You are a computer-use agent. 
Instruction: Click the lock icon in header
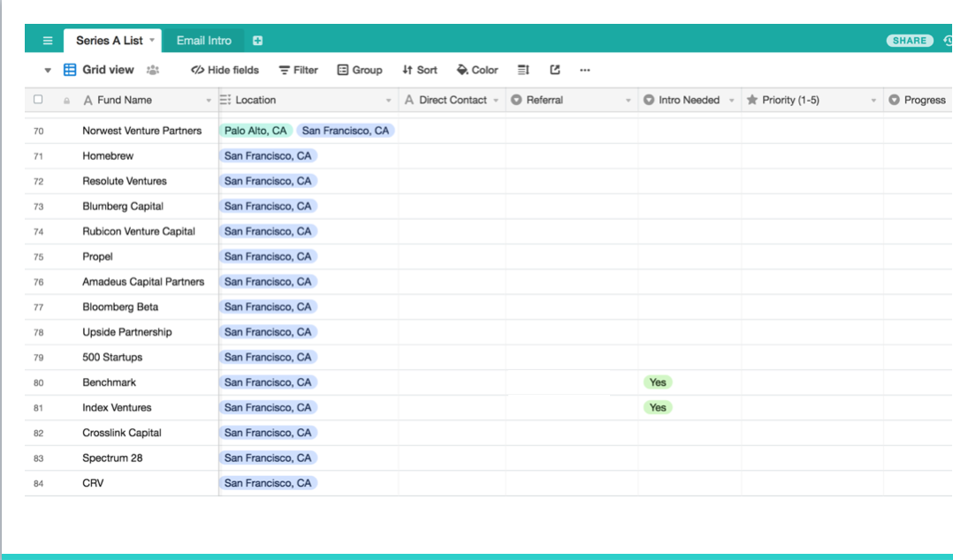67,101
